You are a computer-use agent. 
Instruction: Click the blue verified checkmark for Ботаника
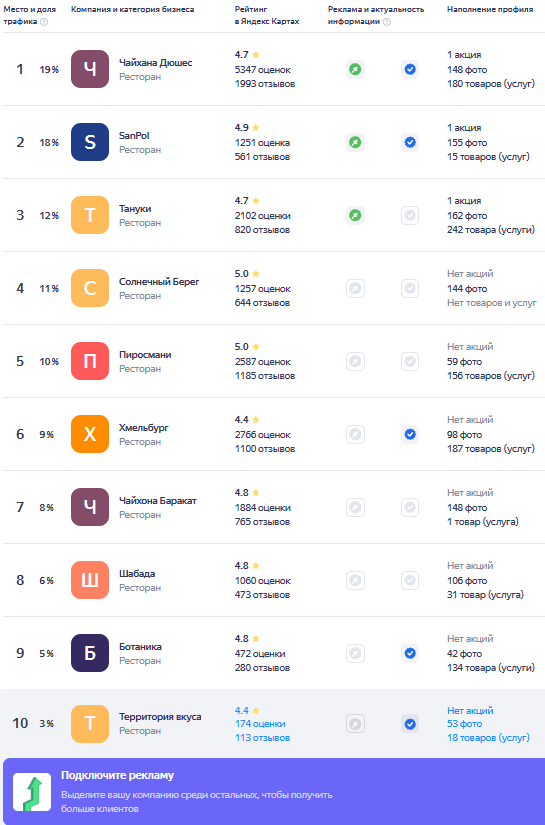[410, 653]
